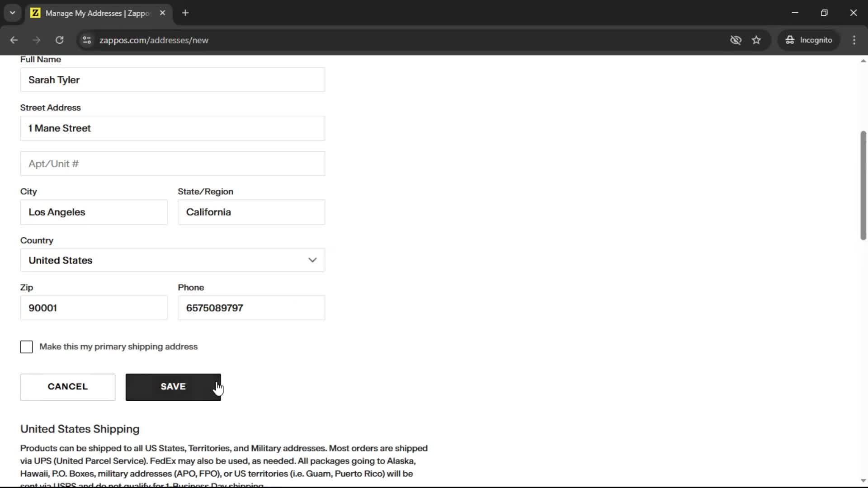Click the Phone field containing 6575089797
Viewport: 868px width, 488px height.
click(x=251, y=308)
